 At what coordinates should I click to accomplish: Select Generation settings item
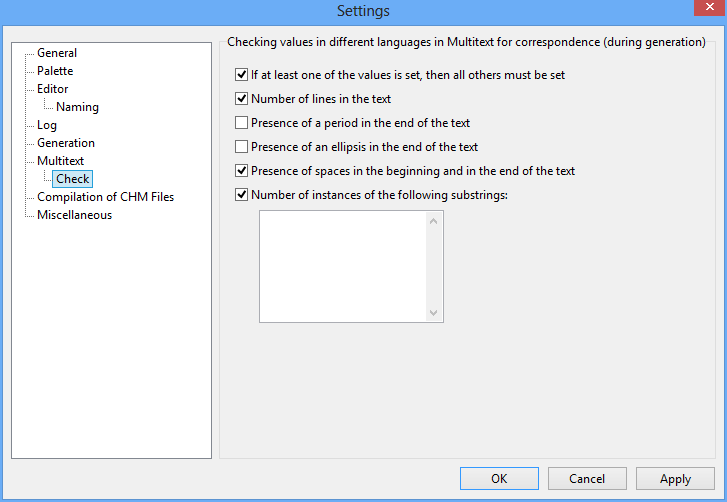pyautogui.click(x=66, y=143)
